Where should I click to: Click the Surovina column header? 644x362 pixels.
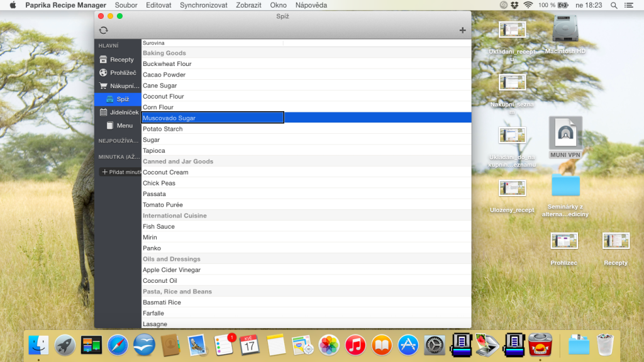tap(213, 43)
